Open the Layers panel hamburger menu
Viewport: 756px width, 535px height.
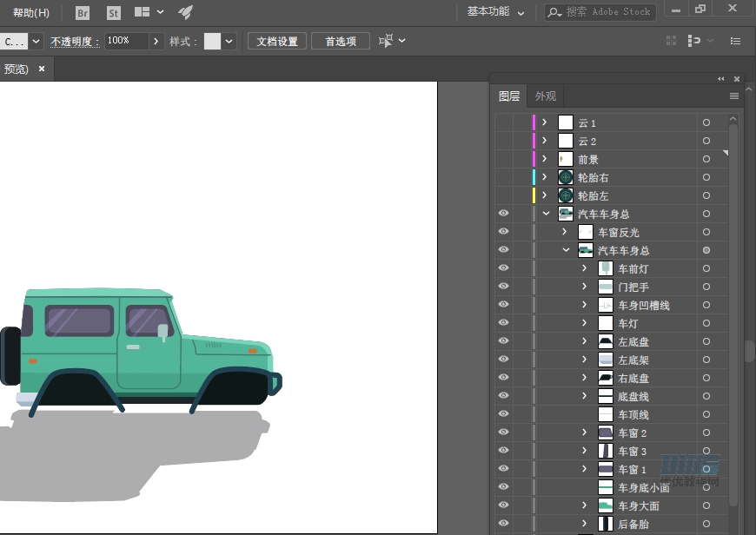734,96
